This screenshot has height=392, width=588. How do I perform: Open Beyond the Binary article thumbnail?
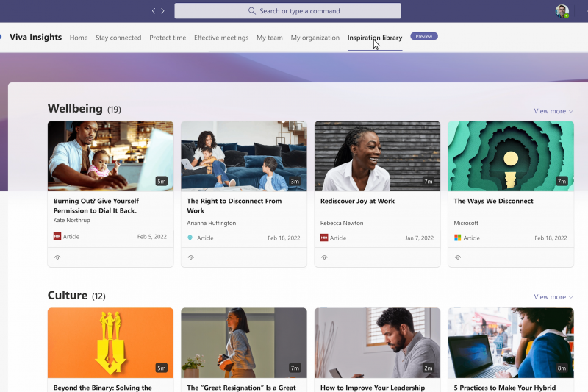(111, 343)
